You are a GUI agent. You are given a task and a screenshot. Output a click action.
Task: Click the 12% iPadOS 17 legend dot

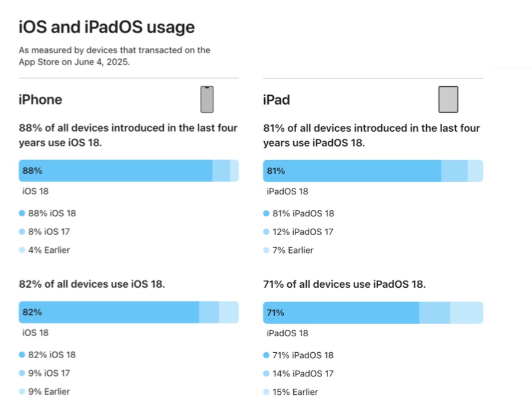tap(266, 232)
